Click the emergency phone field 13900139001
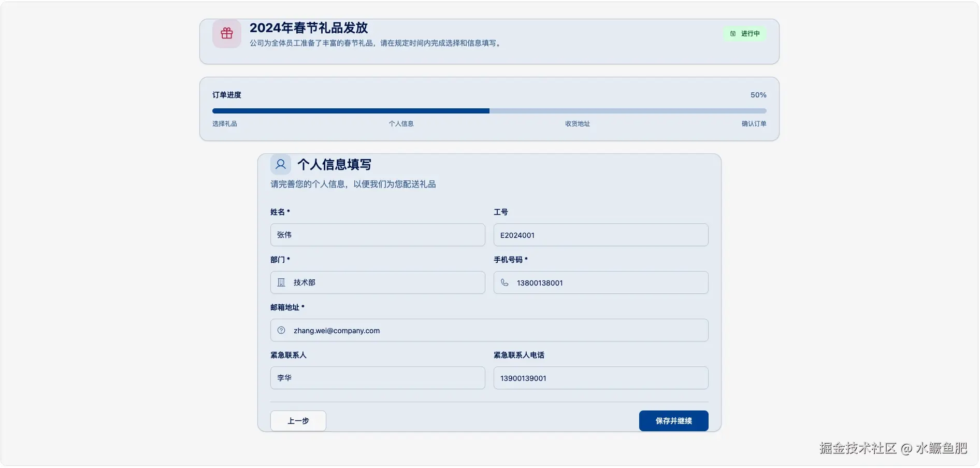The image size is (980, 468). tap(600, 378)
